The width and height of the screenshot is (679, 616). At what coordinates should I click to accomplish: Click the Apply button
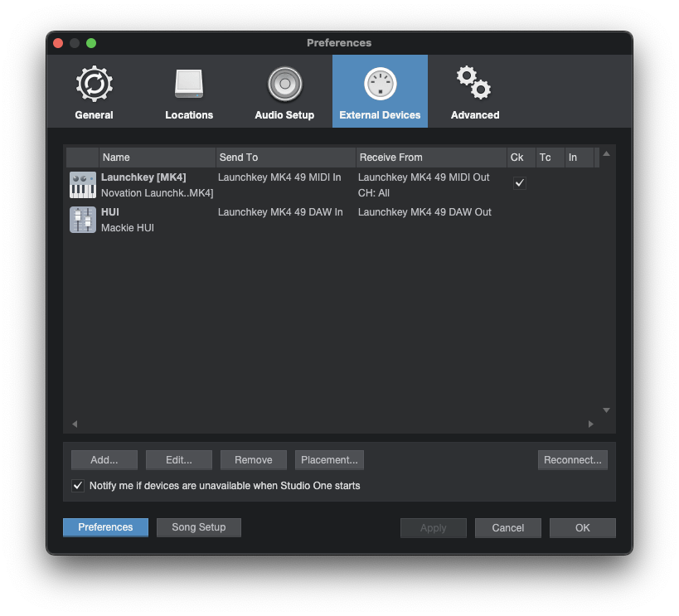(433, 527)
